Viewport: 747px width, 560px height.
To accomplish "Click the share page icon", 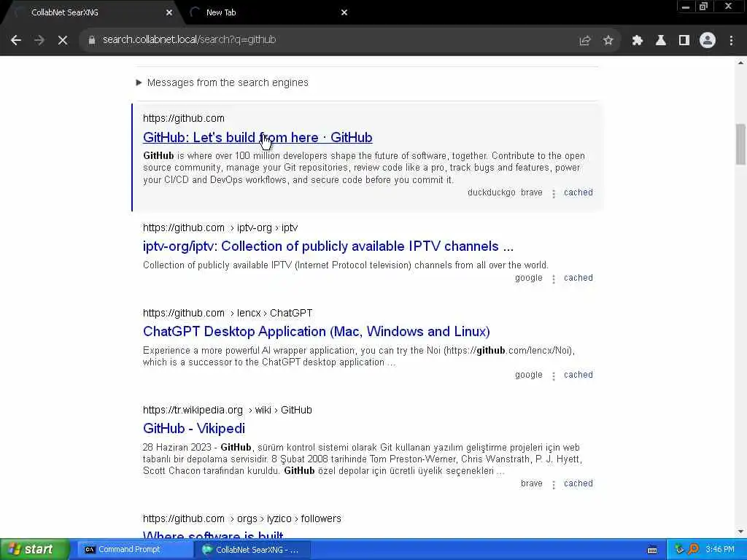I will click(x=585, y=41).
